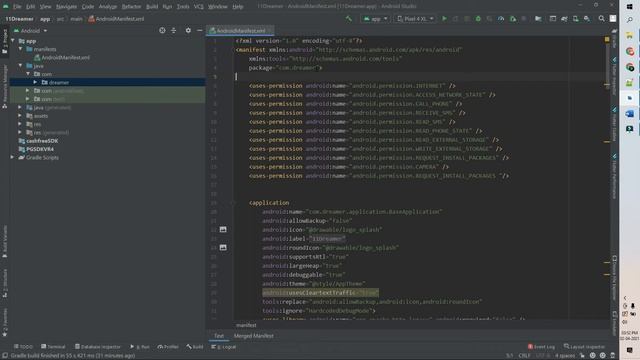
Task: Expand the dreamer package arrow
Action: click(x=36, y=82)
